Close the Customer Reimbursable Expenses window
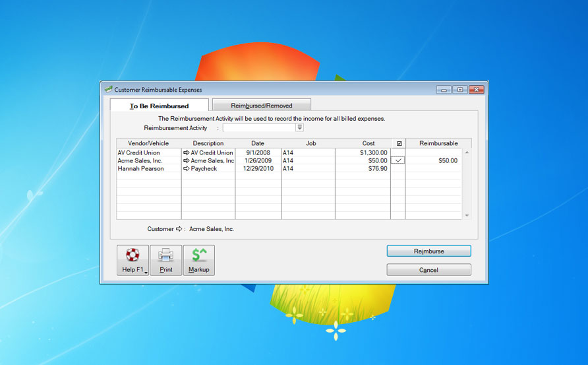The image size is (588, 365). (x=476, y=90)
